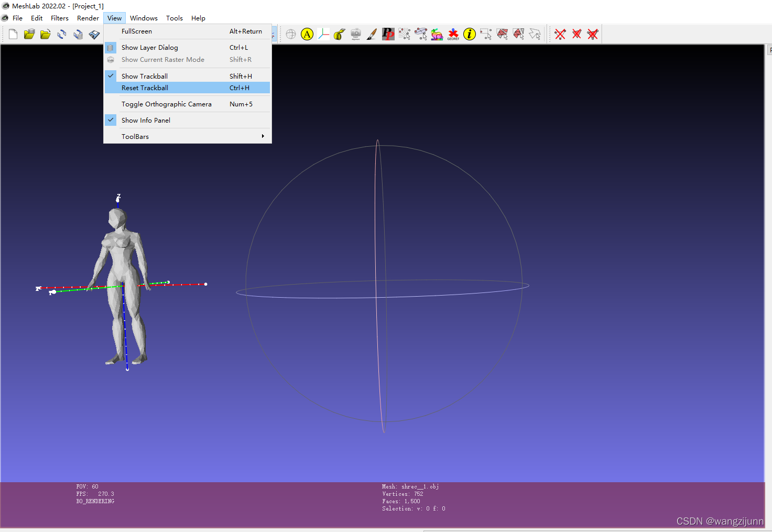Click the yellow Get Info icon
Image resolution: width=772 pixels, height=532 pixels.
click(470, 35)
